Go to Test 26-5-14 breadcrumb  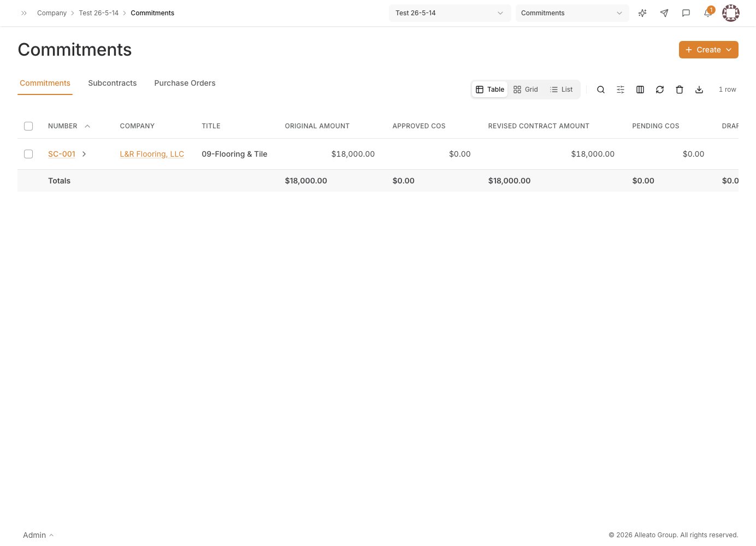coord(98,13)
